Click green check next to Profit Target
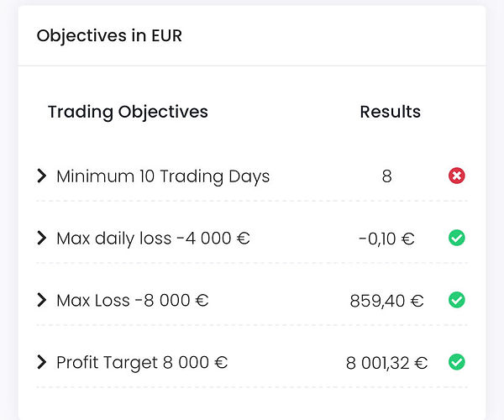Image resolution: width=504 pixels, height=420 pixels. [x=456, y=362]
